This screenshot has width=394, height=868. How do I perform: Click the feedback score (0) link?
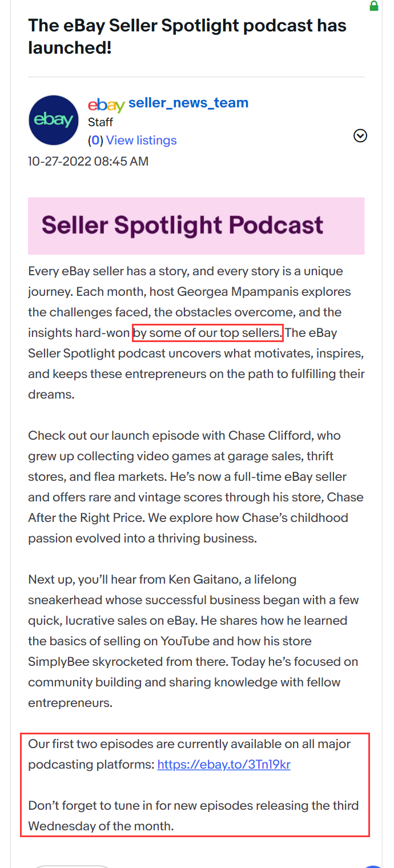pos(95,140)
